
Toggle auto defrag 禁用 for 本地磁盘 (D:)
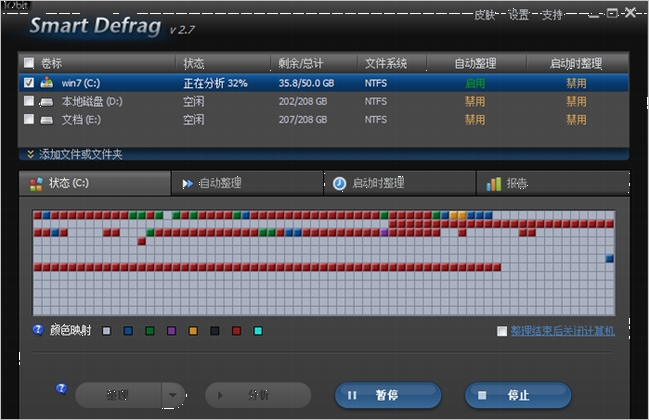475,101
